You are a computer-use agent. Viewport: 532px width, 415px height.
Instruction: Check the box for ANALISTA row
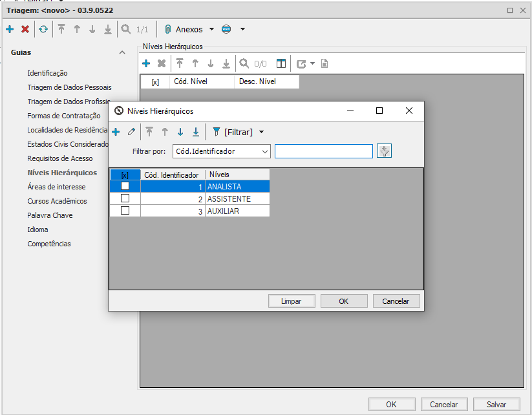pos(125,186)
